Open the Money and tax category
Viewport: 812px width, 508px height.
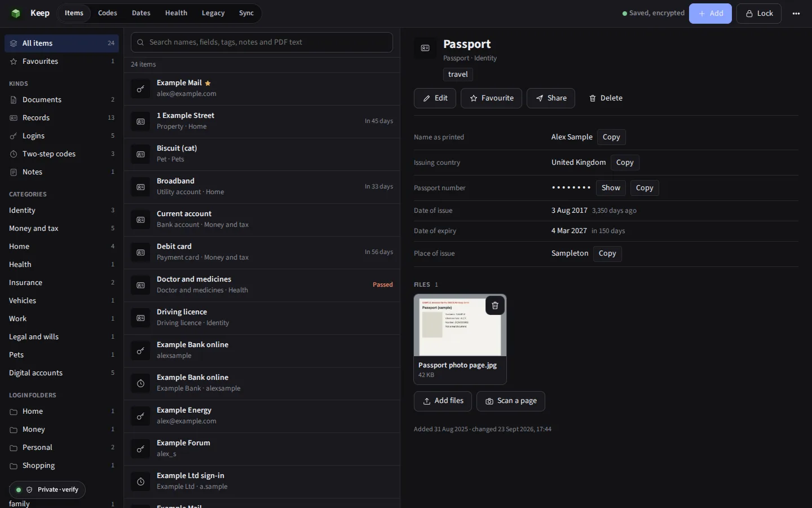coord(62,229)
